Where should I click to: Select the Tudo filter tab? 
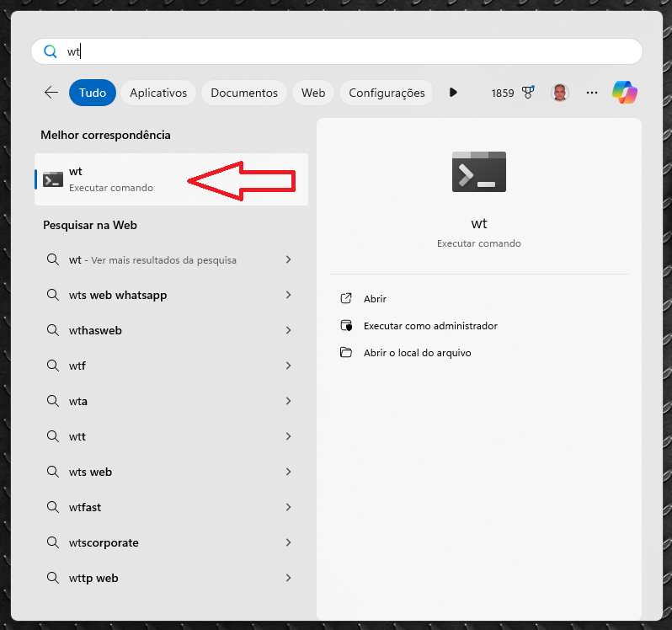coord(93,93)
